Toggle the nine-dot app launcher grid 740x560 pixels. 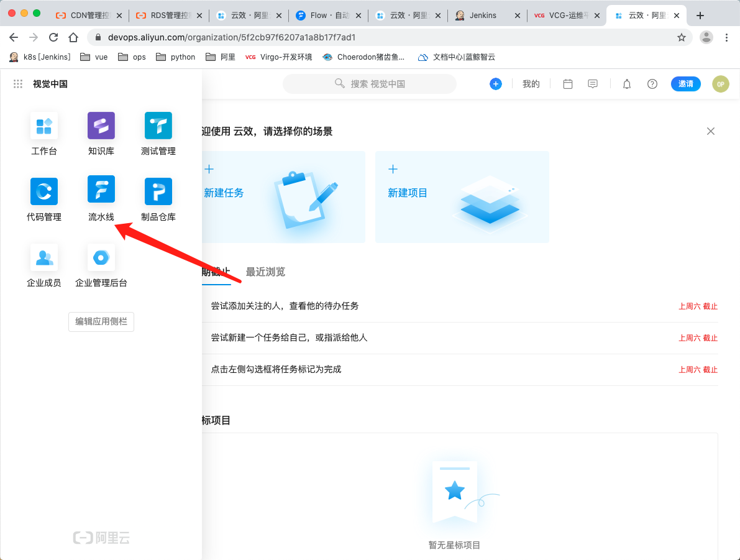click(18, 84)
